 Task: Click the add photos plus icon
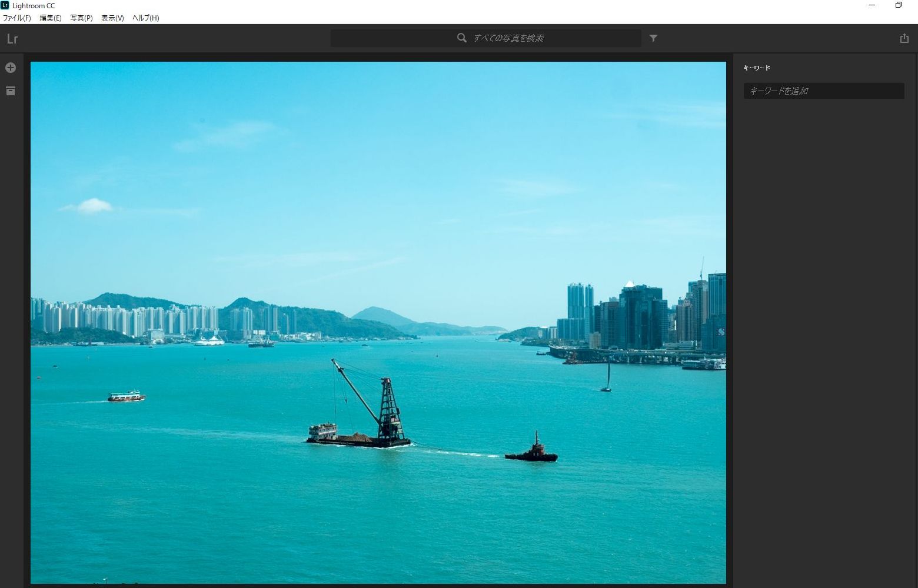point(11,67)
